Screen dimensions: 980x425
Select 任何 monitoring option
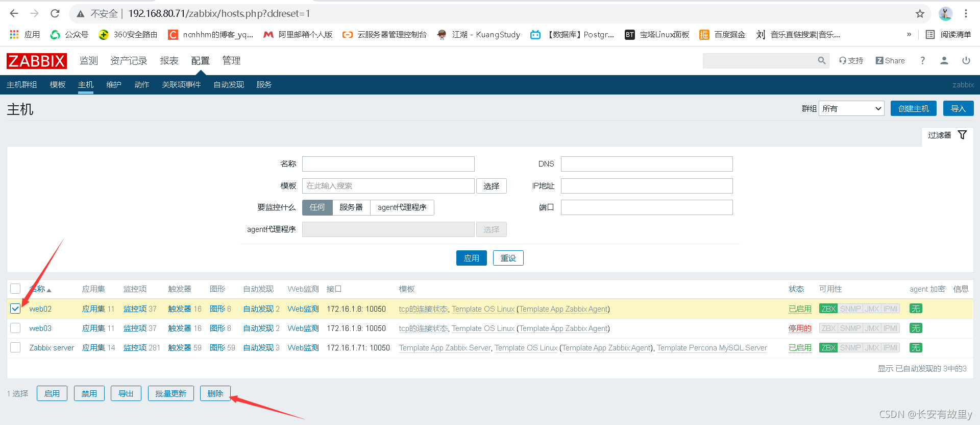pyautogui.click(x=317, y=207)
